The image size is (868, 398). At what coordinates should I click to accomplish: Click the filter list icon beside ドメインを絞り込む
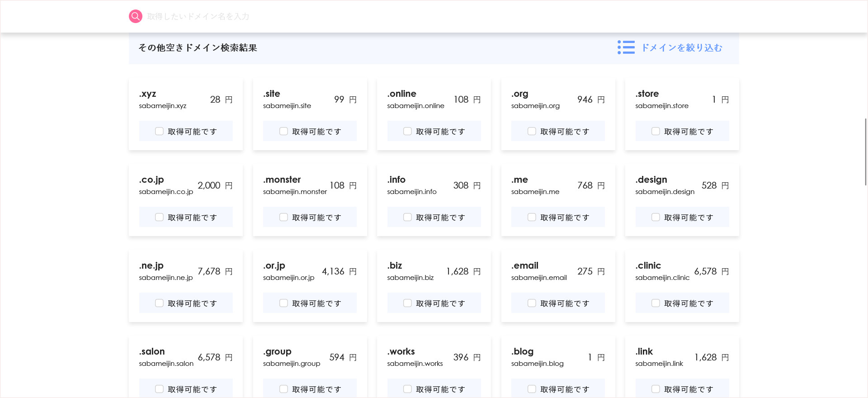point(626,47)
